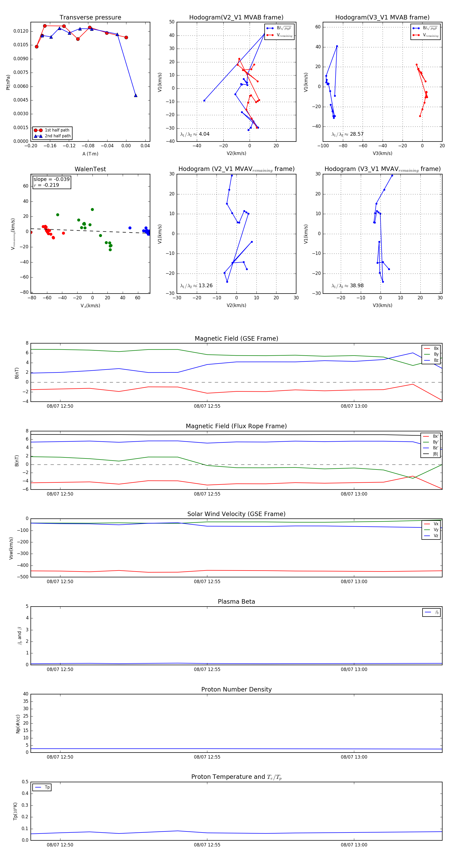
Task: Click V remaining legend entry in V3_V1 MVAB hodogram
Action: tap(425, 35)
